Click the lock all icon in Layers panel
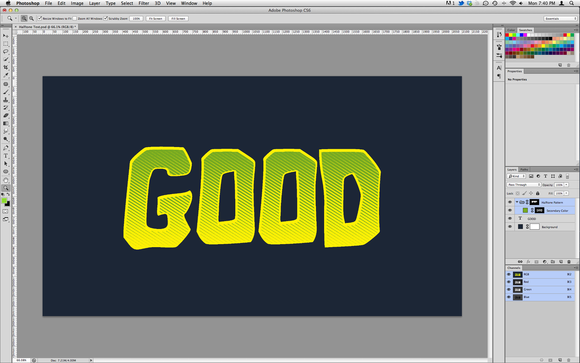The height and width of the screenshot is (363, 580). click(537, 193)
